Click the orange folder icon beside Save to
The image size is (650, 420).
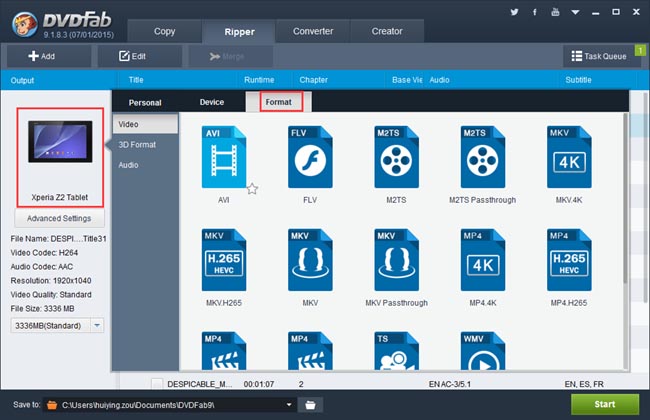click(x=52, y=405)
